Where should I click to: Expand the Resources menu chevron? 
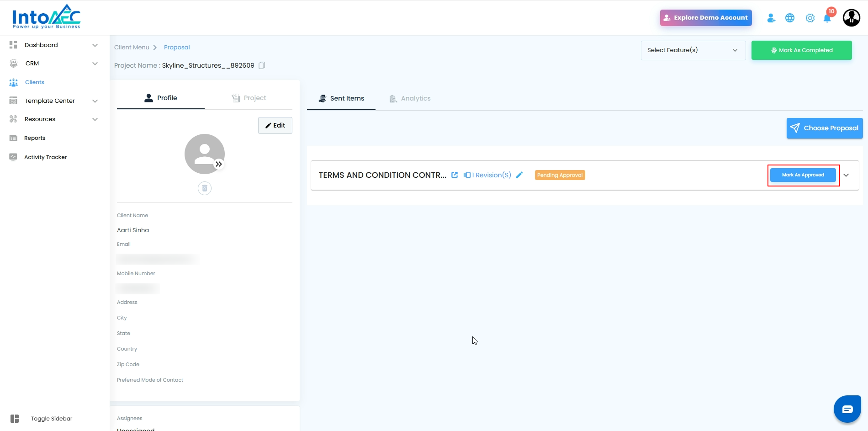[x=95, y=119]
